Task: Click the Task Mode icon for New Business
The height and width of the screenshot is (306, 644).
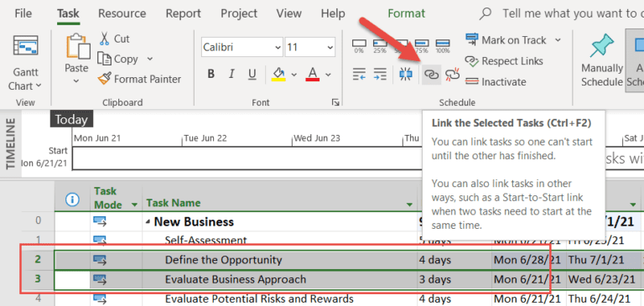Action: (100, 222)
